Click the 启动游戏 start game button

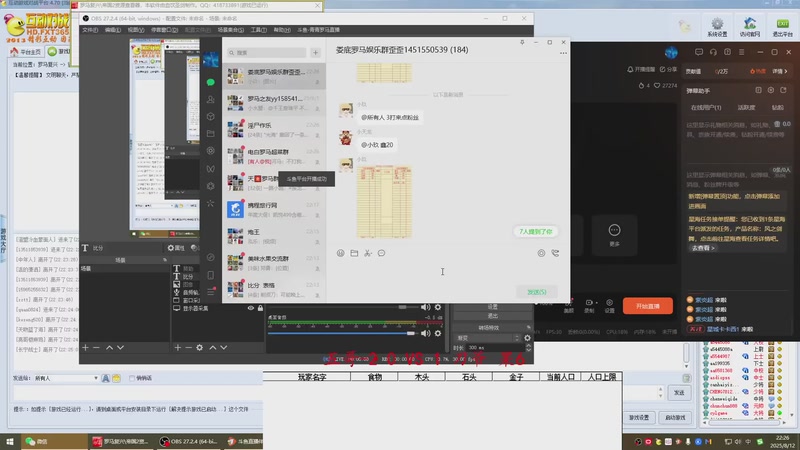(675, 417)
